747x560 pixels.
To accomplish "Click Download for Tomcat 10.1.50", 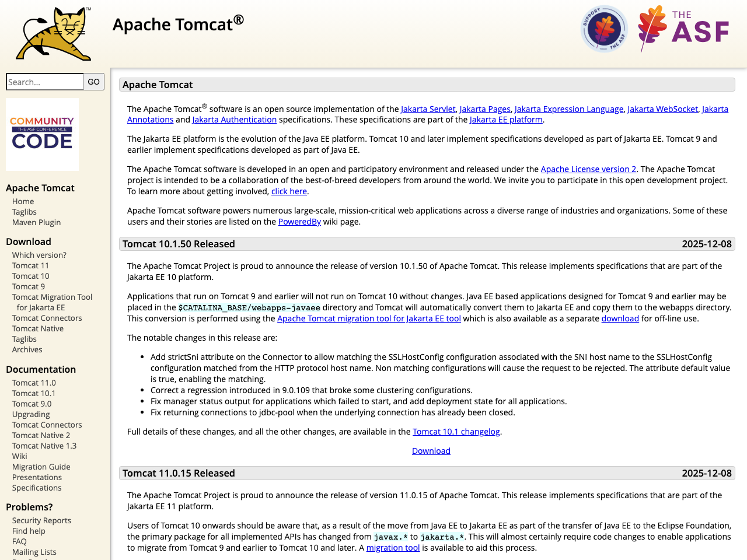I will point(431,450).
